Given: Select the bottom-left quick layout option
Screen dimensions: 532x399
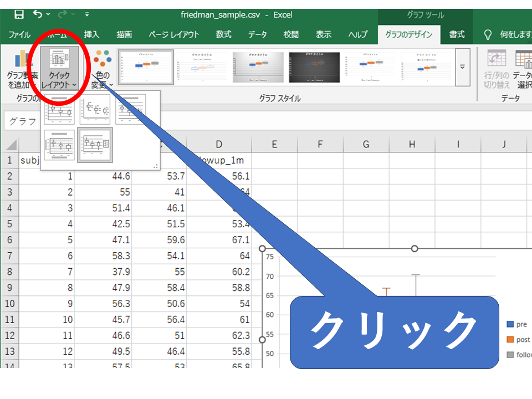Looking at the screenshot, I should coord(59,145).
